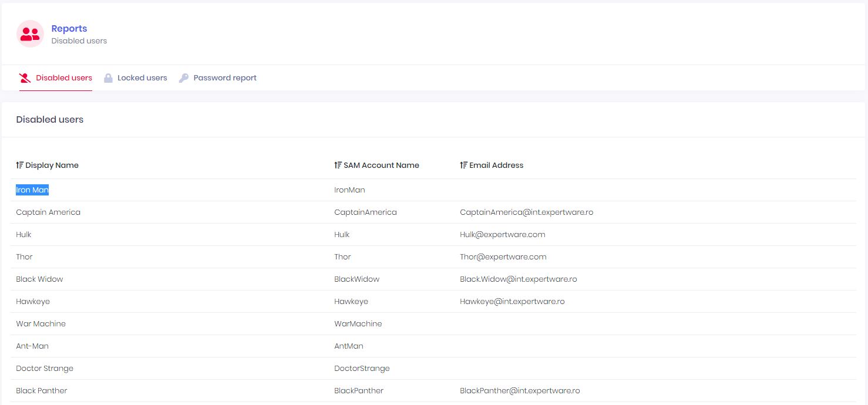Image resolution: width=868 pixels, height=405 pixels.
Task: Click the AntMan SAM account cell
Action: 348,346
